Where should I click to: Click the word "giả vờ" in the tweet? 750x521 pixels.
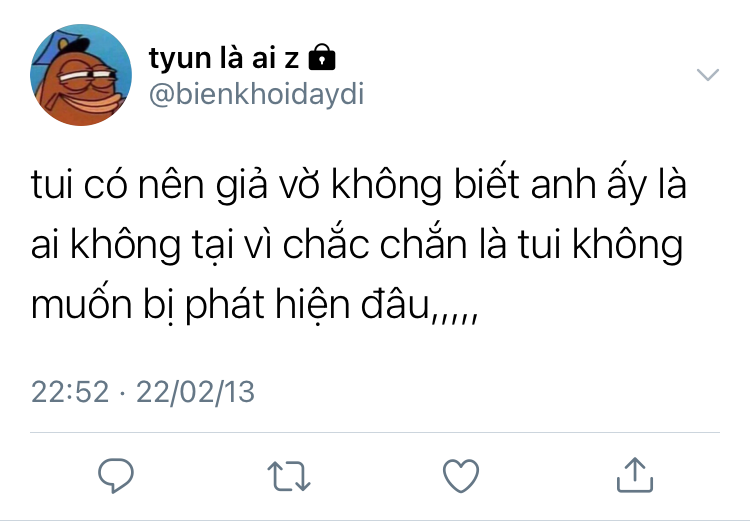tap(267, 184)
